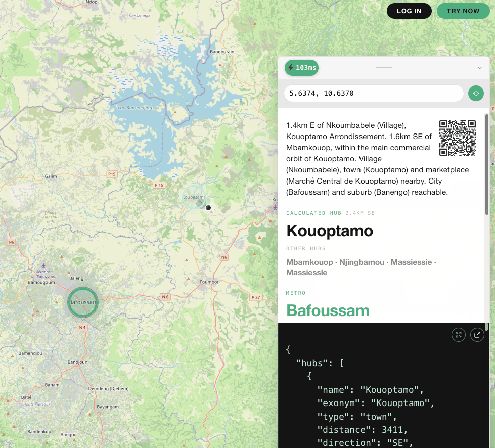495x448 pixels.
Task: Click the LOG IN button
Action: [409, 11]
